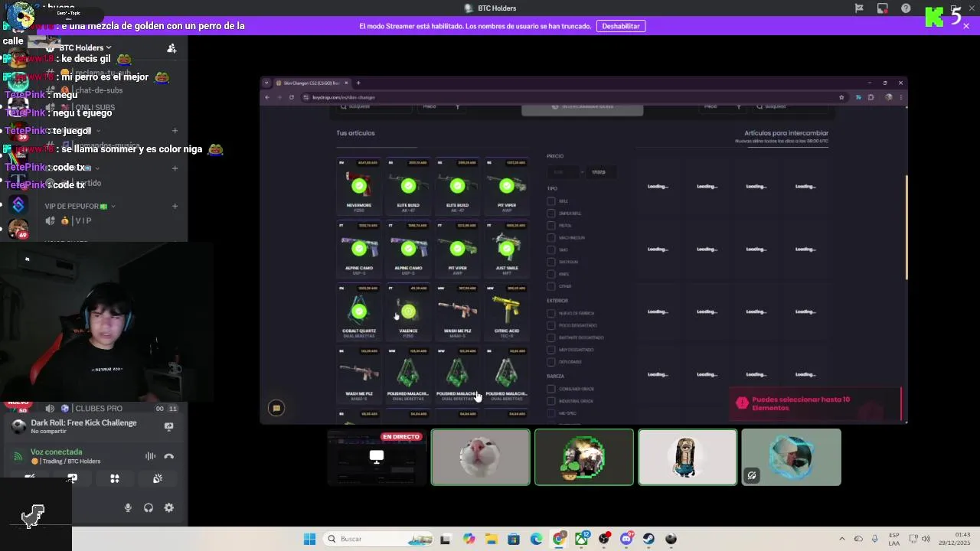The image size is (980, 551).
Task: Open File Explorer from the taskbar
Action: (491, 539)
